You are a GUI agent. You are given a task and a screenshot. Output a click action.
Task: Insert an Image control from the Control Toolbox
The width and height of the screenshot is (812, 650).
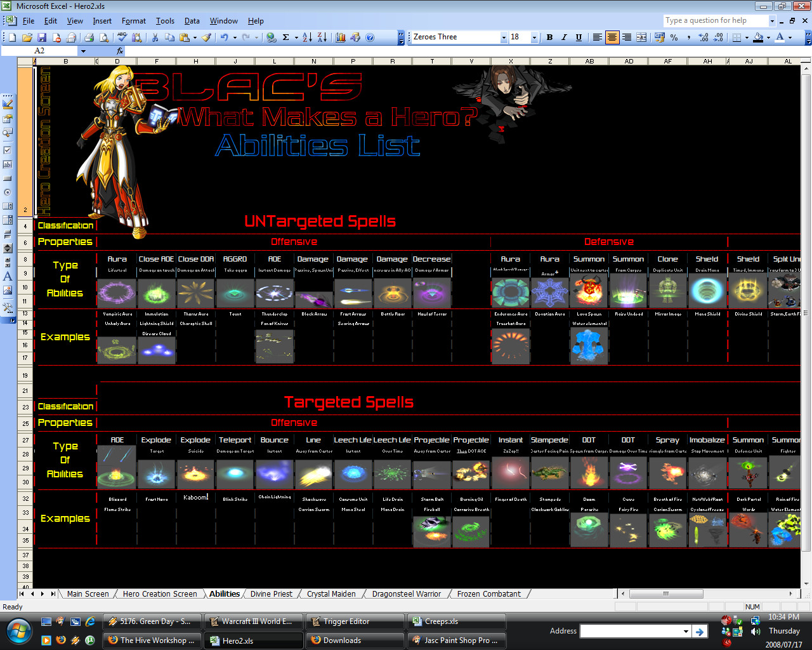click(x=8, y=290)
